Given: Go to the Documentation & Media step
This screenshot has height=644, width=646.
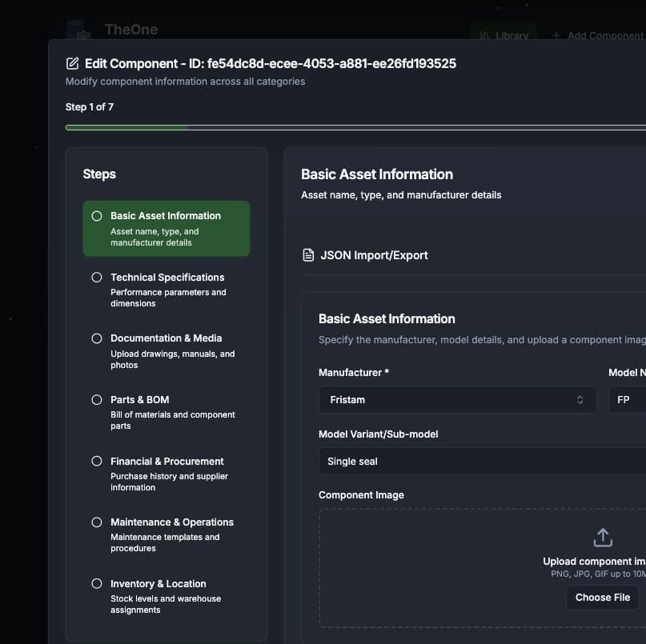Looking at the screenshot, I should point(96,338).
